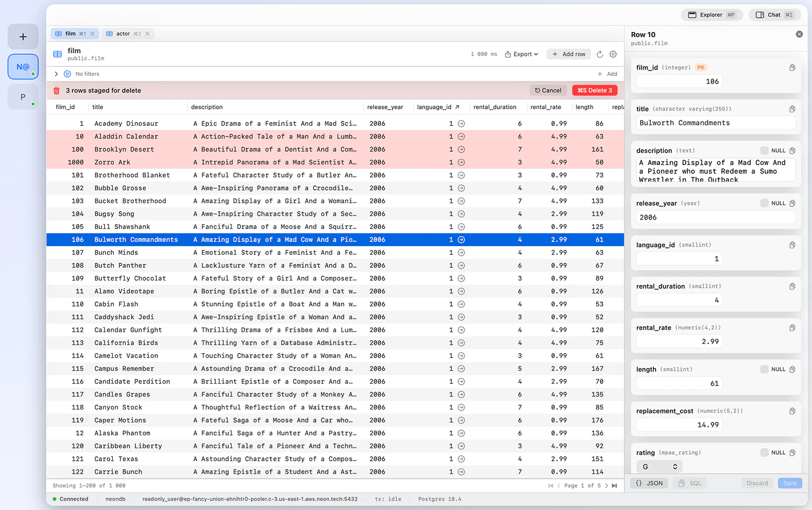The height and width of the screenshot is (510, 812).
Task: Copy the language_id field value
Action: point(792,245)
